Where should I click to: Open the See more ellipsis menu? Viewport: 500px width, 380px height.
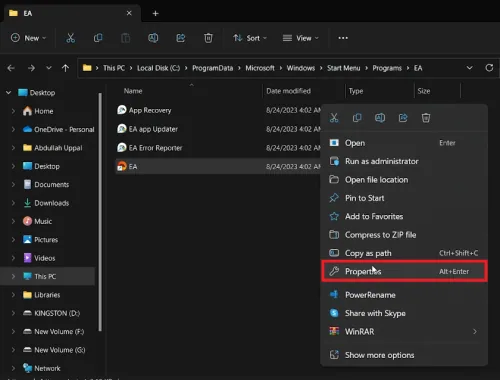pos(343,38)
